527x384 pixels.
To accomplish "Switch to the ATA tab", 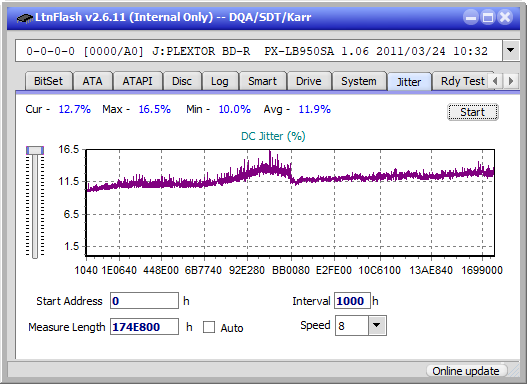I will 92,81.
